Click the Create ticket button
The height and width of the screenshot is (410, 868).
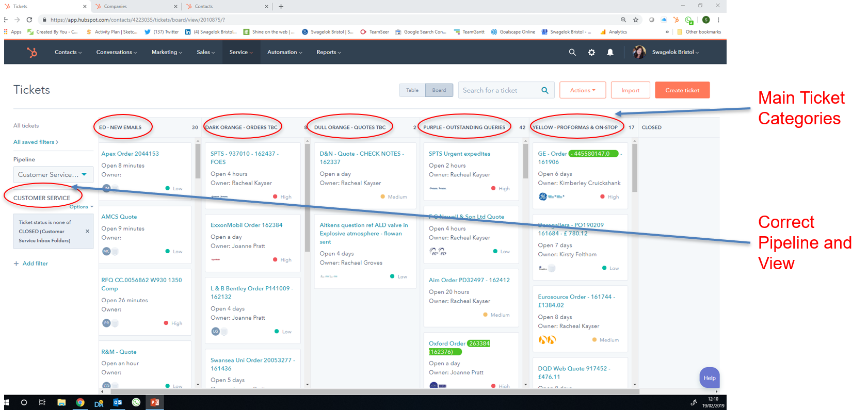point(682,90)
